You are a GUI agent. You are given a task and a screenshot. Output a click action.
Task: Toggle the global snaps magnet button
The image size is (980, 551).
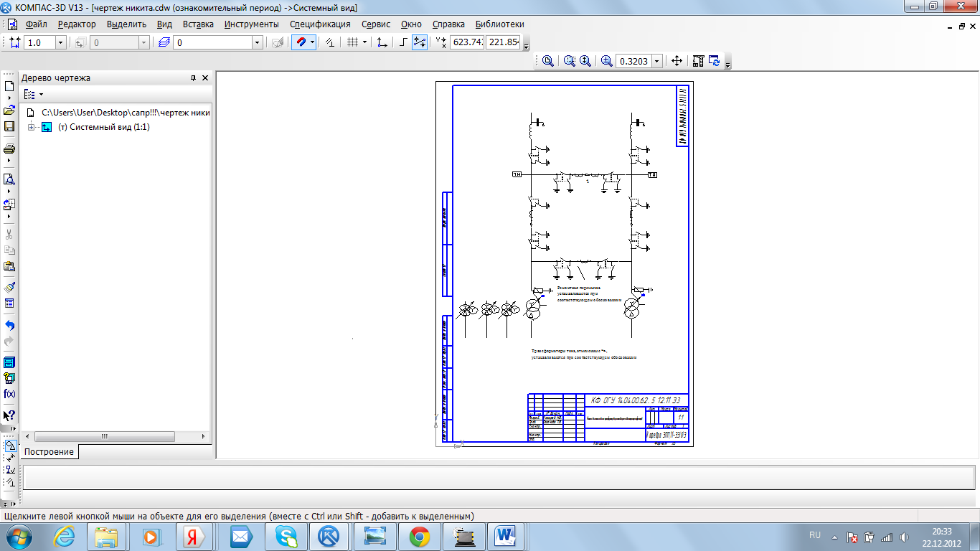(x=301, y=43)
